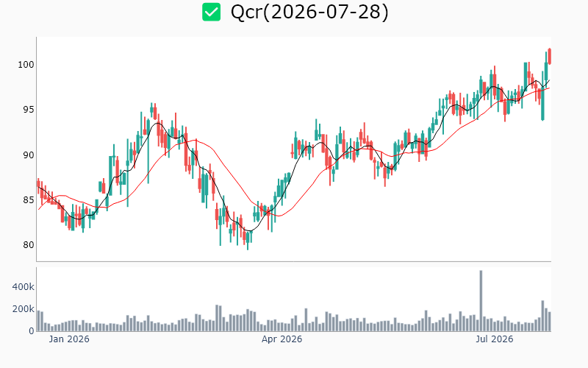This screenshot has width=588, height=368.
Task: Select the latest red candlestick above 100
Action: [x=549, y=56]
